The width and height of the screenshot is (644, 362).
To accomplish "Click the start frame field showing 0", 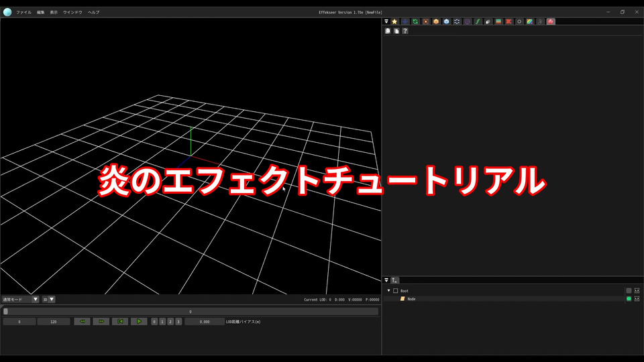I will click(x=19, y=322).
